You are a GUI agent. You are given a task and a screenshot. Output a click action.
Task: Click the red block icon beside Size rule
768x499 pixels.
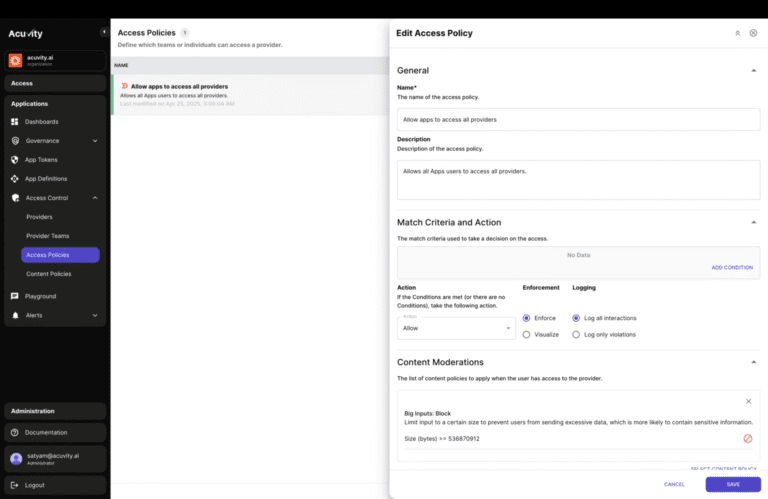(747, 439)
